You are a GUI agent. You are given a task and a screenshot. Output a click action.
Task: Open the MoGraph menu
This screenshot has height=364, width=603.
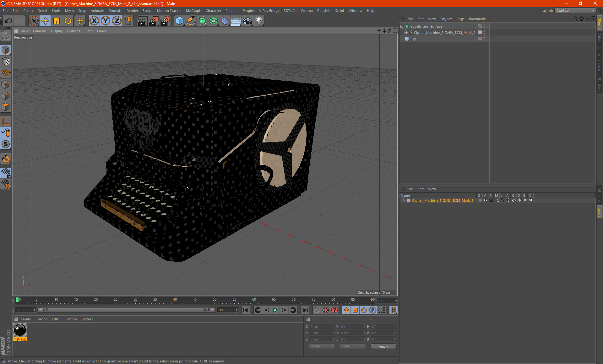tap(193, 11)
